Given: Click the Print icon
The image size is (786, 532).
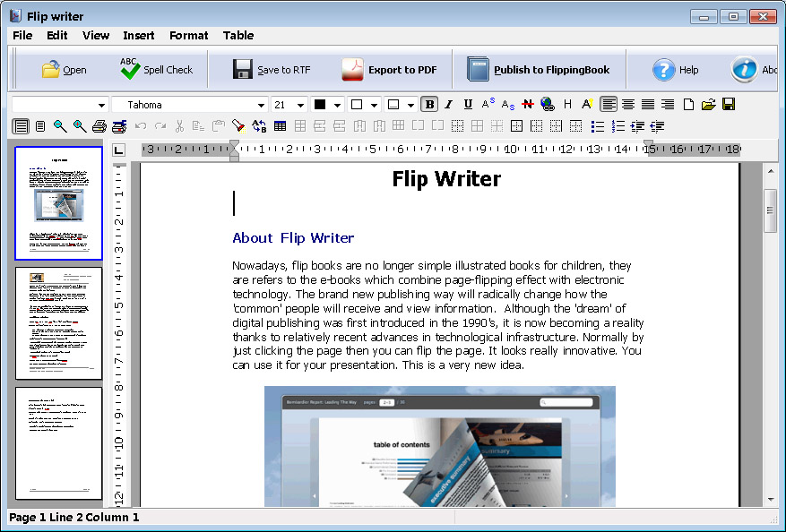Looking at the screenshot, I should point(99,126).
